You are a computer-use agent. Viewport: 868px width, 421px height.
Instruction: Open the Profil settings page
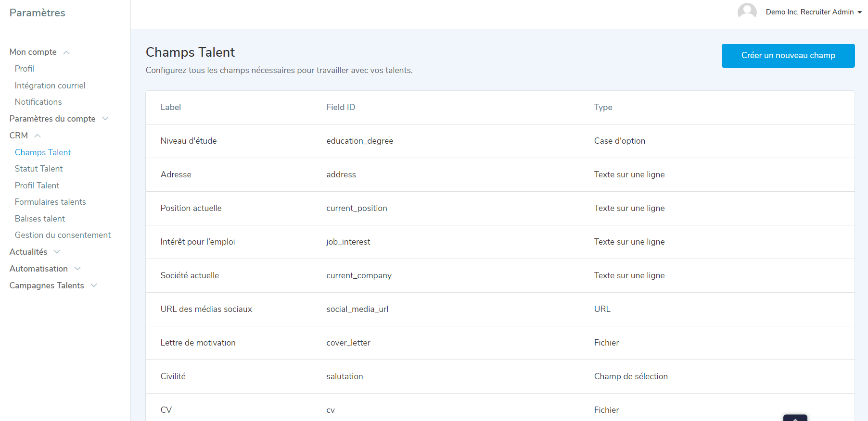click(25, 69)
